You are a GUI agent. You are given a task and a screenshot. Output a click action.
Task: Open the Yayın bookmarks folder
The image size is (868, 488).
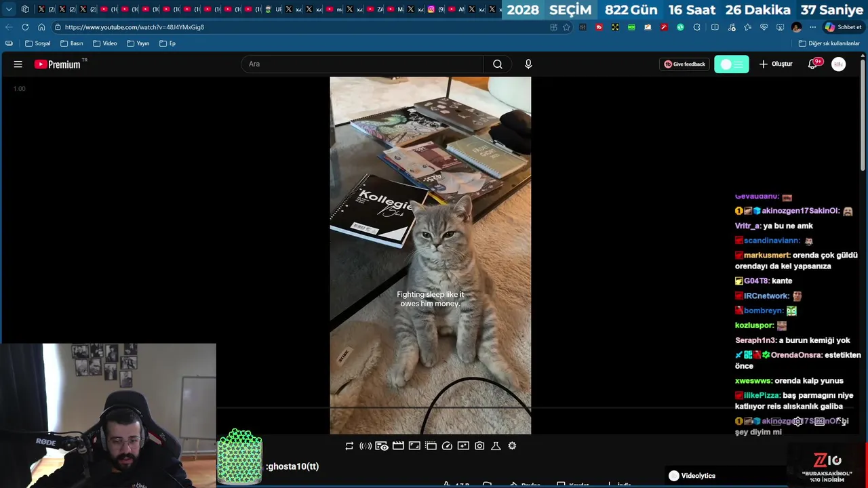click(138, 43)
